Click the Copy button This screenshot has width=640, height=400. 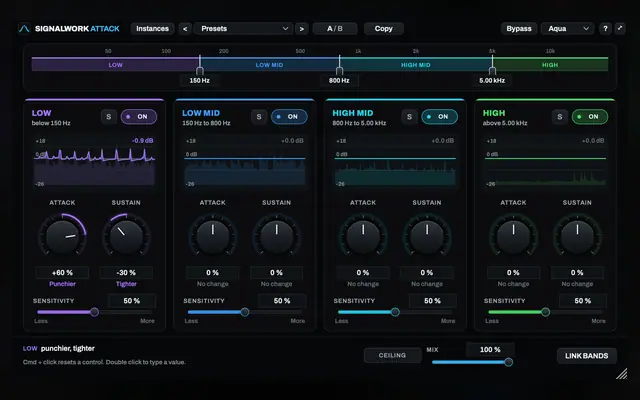click(x=383, y=29)
